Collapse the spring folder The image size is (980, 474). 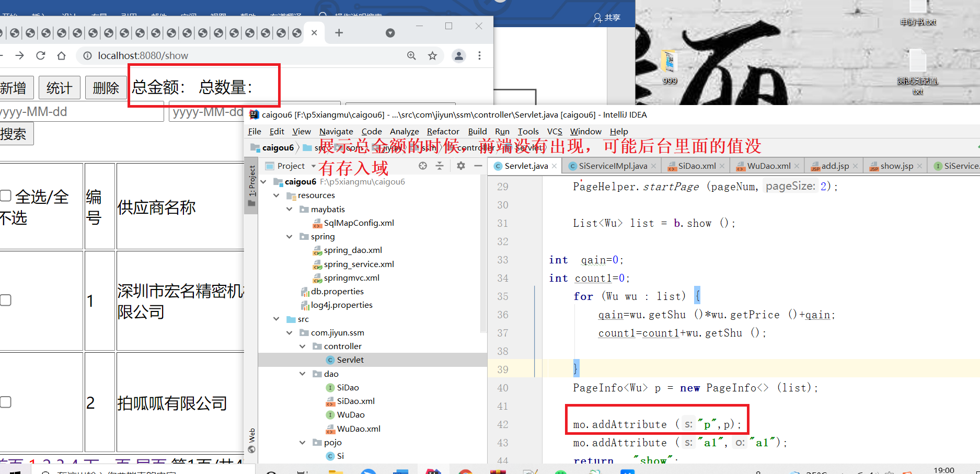point(290,237)
